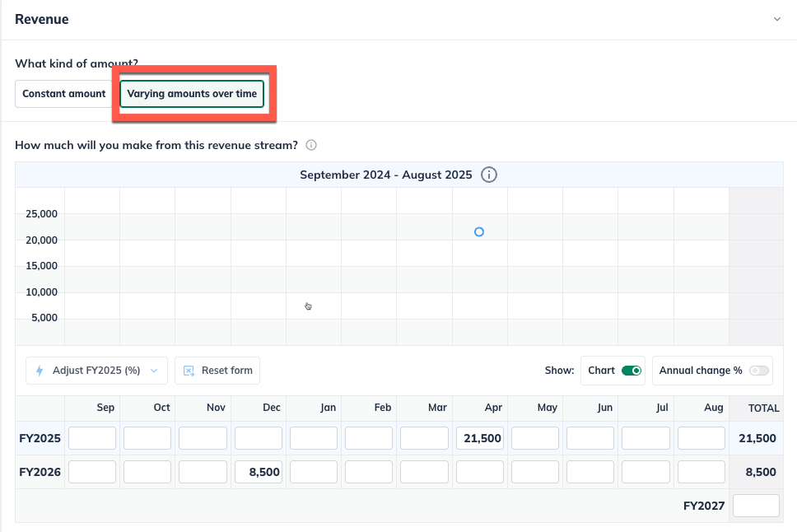Click the FY2025 Sep input field

92,438
